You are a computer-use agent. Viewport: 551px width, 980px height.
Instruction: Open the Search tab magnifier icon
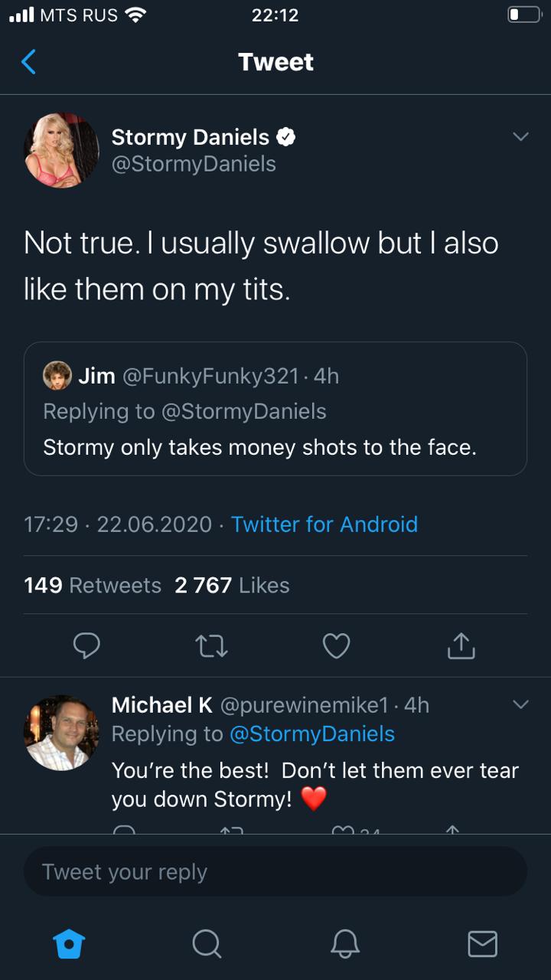pos(207,944)
